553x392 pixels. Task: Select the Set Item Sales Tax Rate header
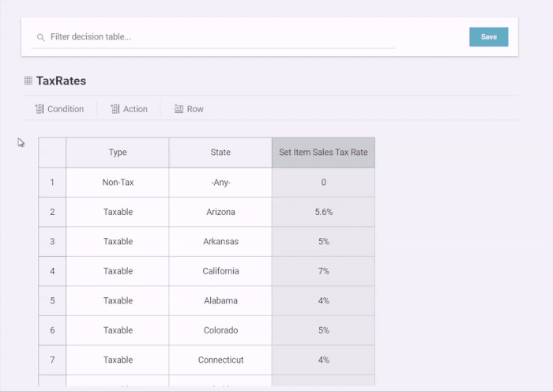click(x=323, y=153)
